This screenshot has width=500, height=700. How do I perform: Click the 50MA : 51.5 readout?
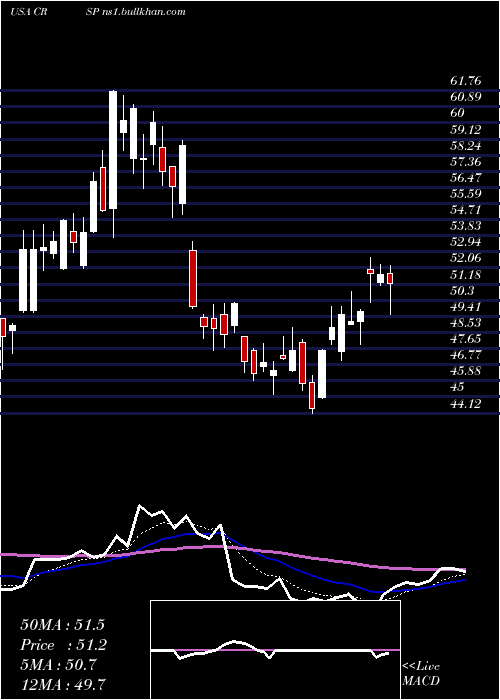[x=62, y=625]
